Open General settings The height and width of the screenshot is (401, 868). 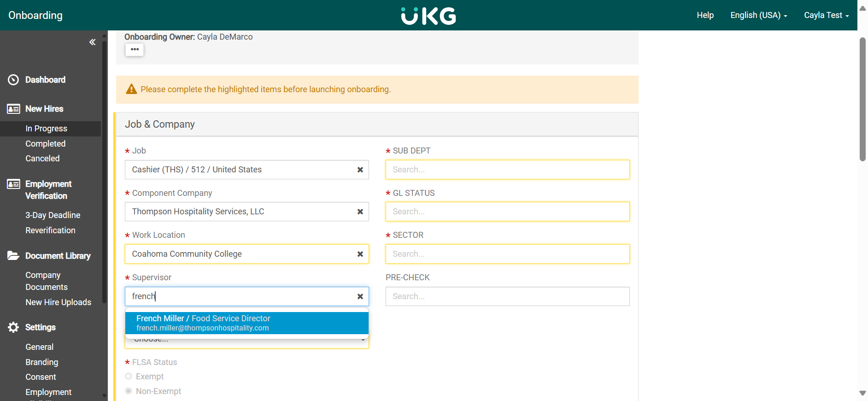tap(39, 347)
